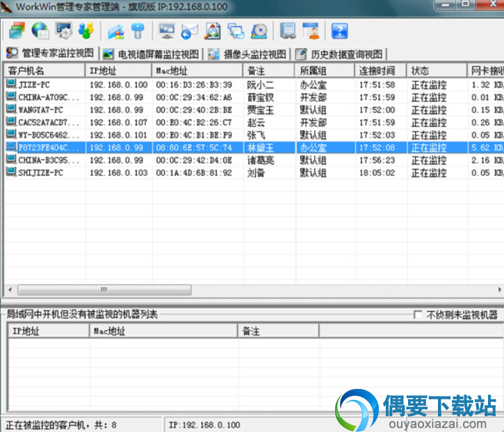
Task: Enable 不侦测未监视机器 checkbox
Action: (x=418, y=315)
